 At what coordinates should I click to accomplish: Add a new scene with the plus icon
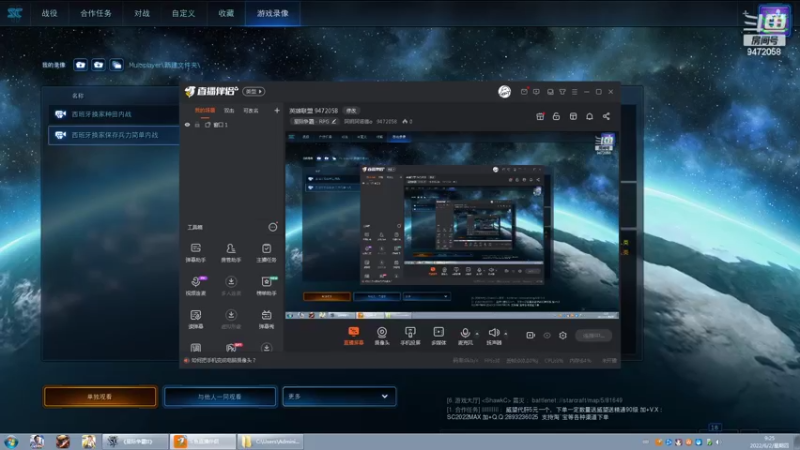click(x=277, y=110)
